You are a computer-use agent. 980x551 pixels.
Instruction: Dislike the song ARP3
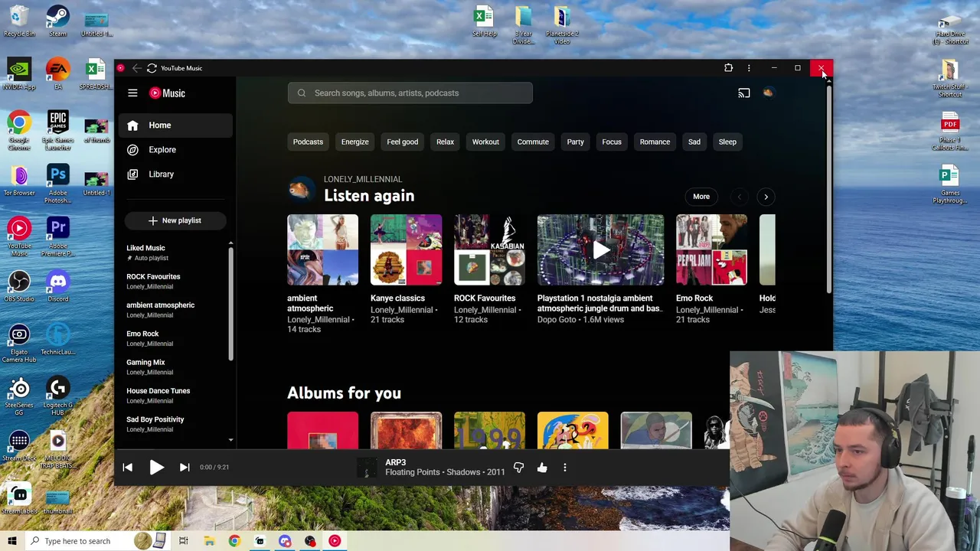(x=518, y=467)
